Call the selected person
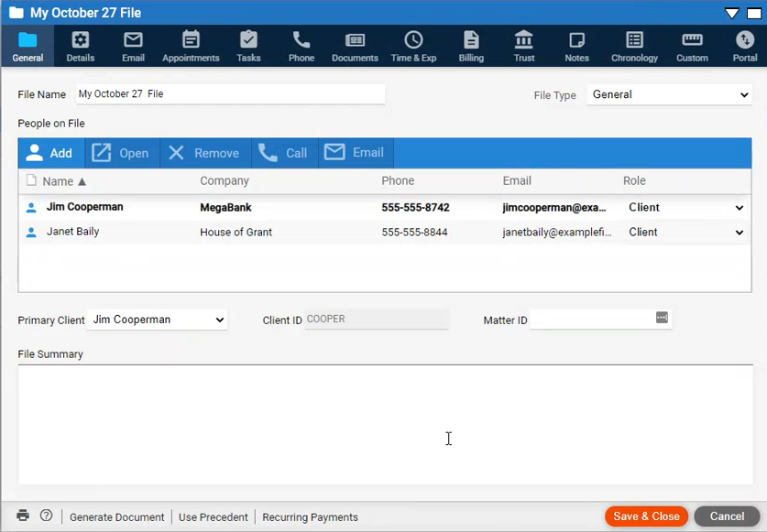The height and width of the screenshot is (532, 767). pyautogui.click(x=285, y=153)
